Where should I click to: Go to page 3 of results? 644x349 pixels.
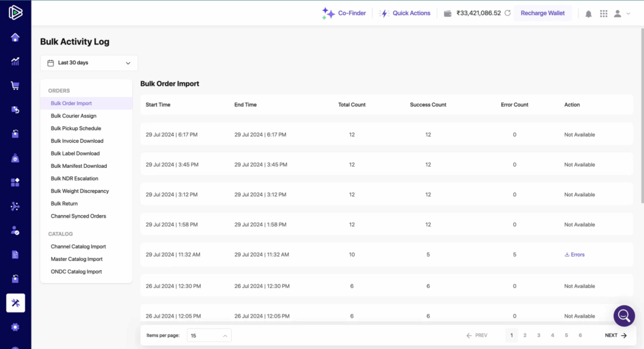tap(538, 336)
